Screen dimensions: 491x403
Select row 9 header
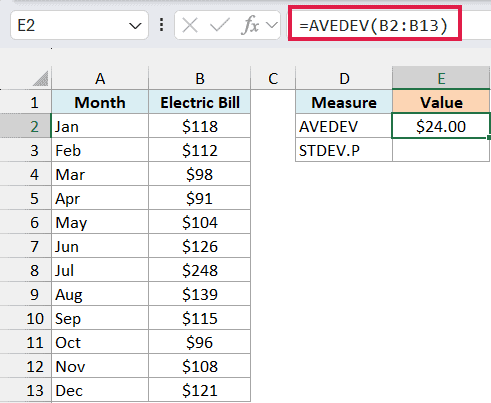click(26, 294)
